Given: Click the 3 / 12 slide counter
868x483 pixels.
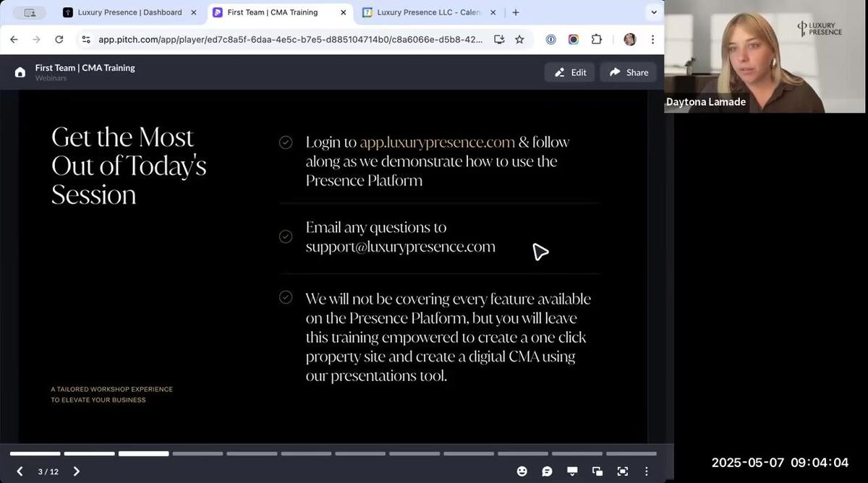Looking at the screenshot, I should (48, 471).
